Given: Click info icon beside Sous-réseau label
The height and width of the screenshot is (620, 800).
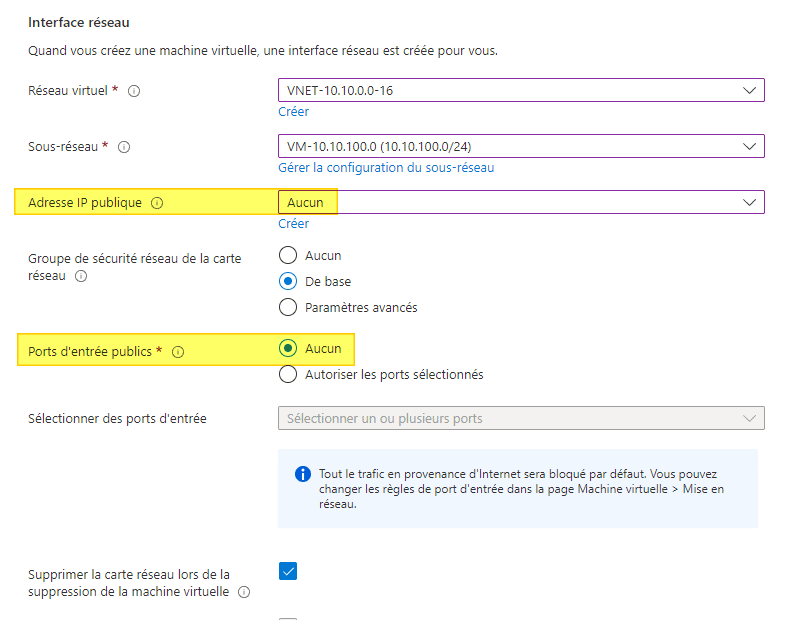Looking at the screenshot, I should click(125, 147).
